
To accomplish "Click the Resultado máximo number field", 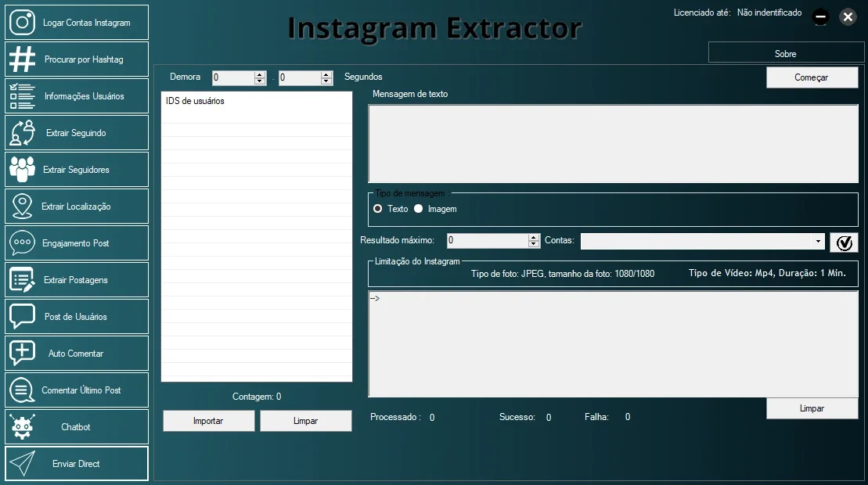I will [x=488, y=241].
